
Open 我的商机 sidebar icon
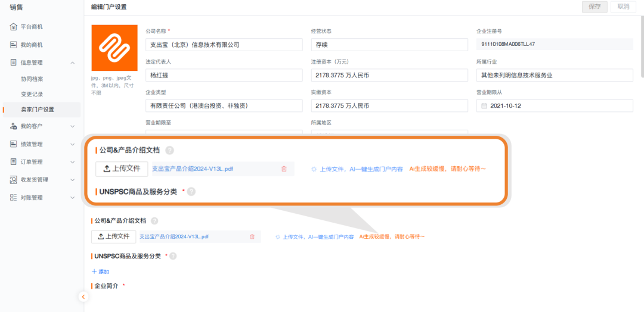point(13,45)
